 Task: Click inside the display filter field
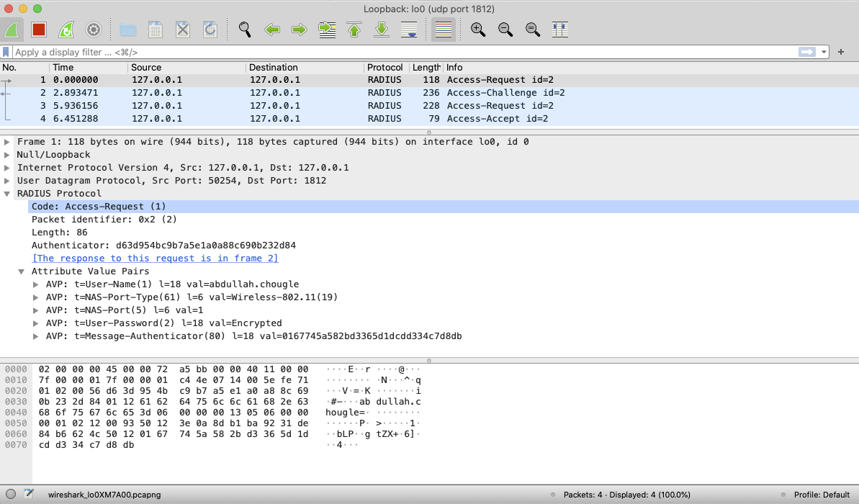point(288,52)
